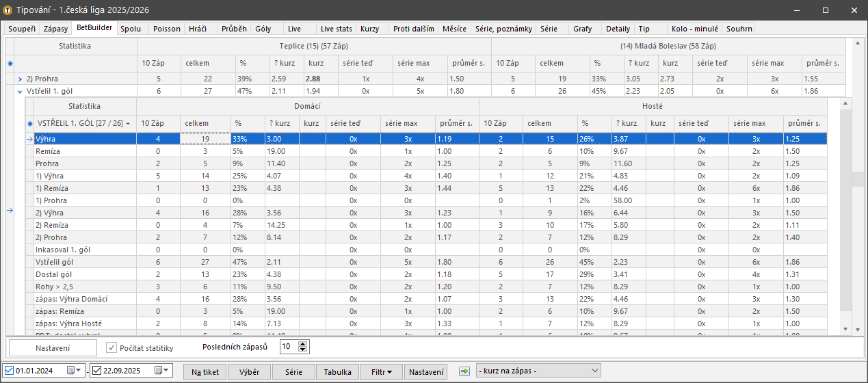Toggle the Počítat statitiky checkbox

click(x=112, y=347)
